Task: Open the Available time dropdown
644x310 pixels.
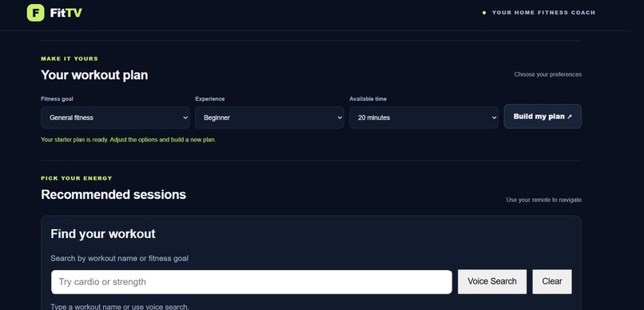Action: pyautogui.click(x=423, y=117)
